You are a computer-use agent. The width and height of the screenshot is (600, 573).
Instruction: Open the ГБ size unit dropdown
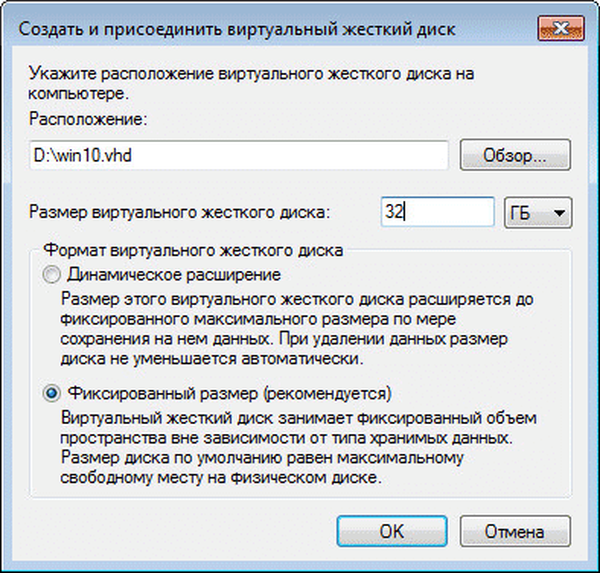click(538, 211)
